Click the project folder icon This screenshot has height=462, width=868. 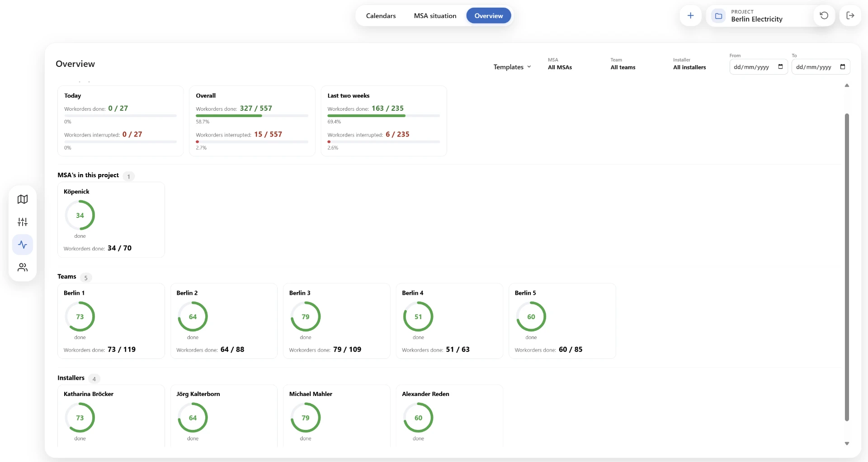click(718, 16)
